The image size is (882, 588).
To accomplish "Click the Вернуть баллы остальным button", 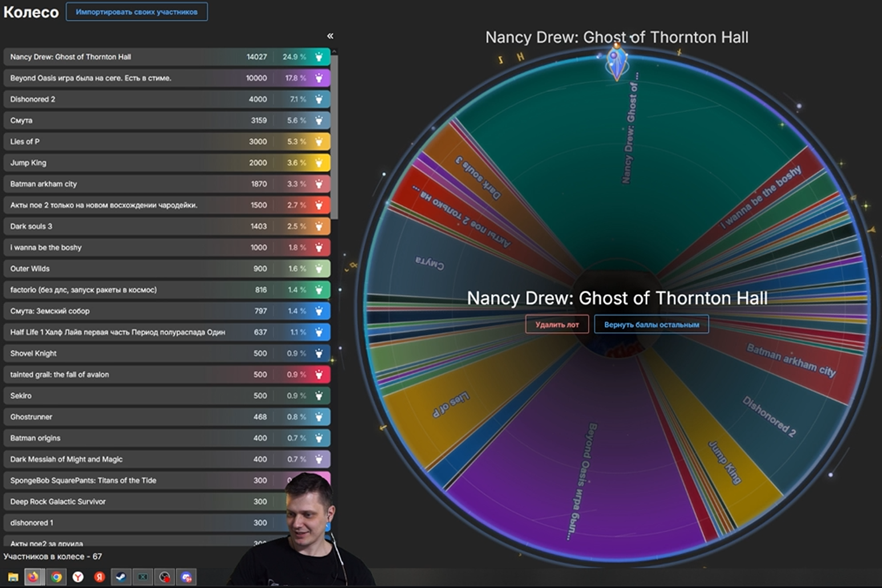I will (x=652, y=325).
